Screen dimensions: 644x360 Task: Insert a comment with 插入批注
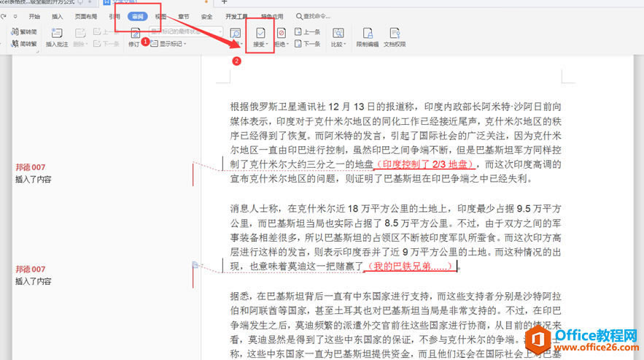[x=57, y=37]
